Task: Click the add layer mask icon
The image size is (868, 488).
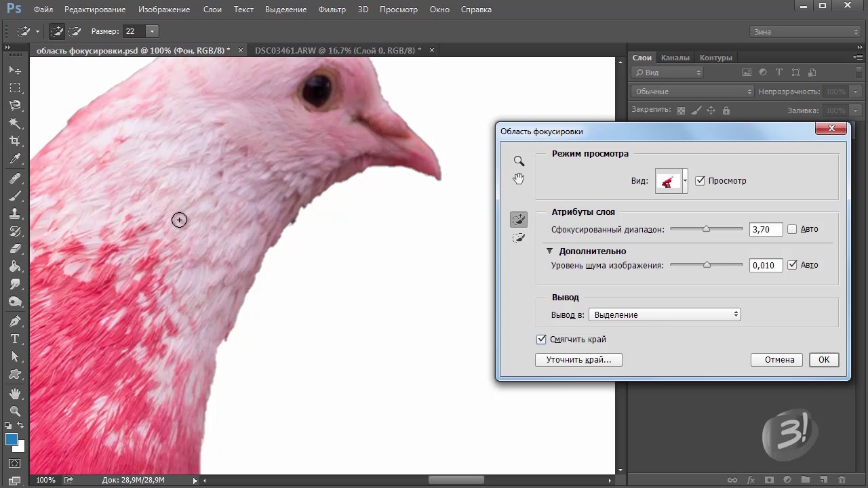Action: point(769,480)
